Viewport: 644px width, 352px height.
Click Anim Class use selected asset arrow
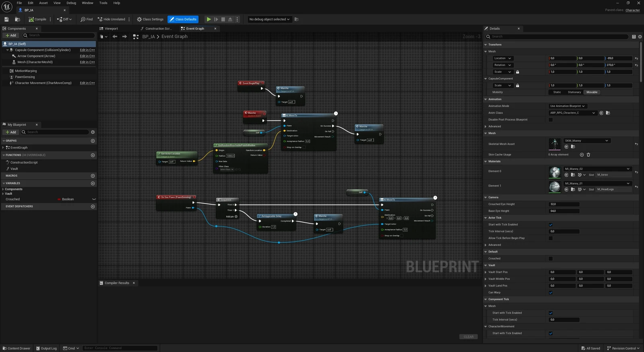coord(601,113)
